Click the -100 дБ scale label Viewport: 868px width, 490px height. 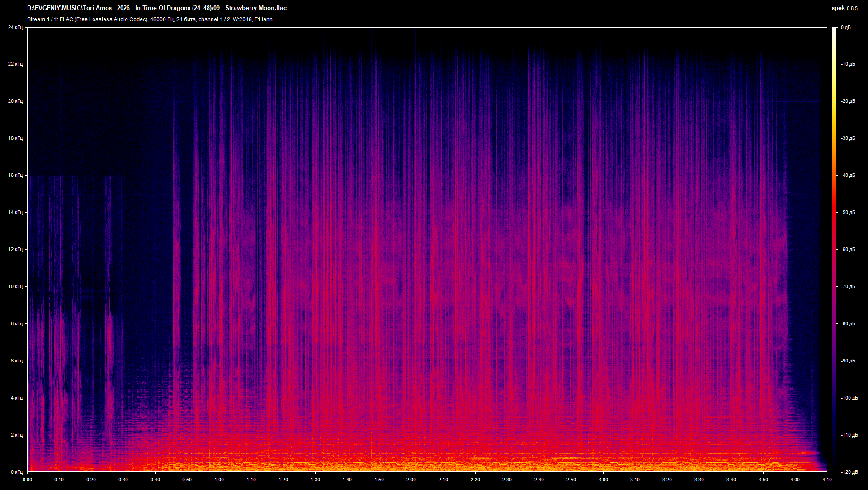click(x=849, y=398)
